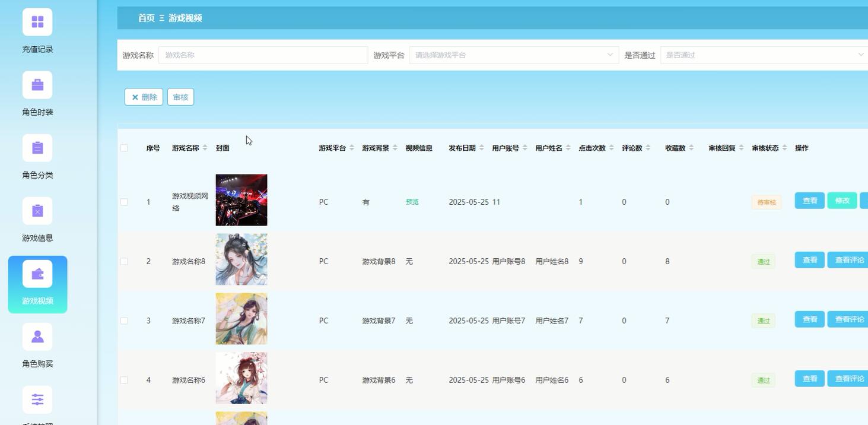Sort by 游戏平台 column arrows
The image size is (868, 425).
(x=351, y=148)
